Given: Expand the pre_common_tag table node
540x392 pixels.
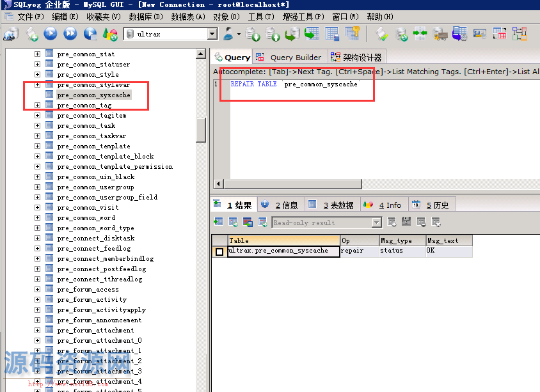Looking at the screenshot, I should [x=37, y=105].
